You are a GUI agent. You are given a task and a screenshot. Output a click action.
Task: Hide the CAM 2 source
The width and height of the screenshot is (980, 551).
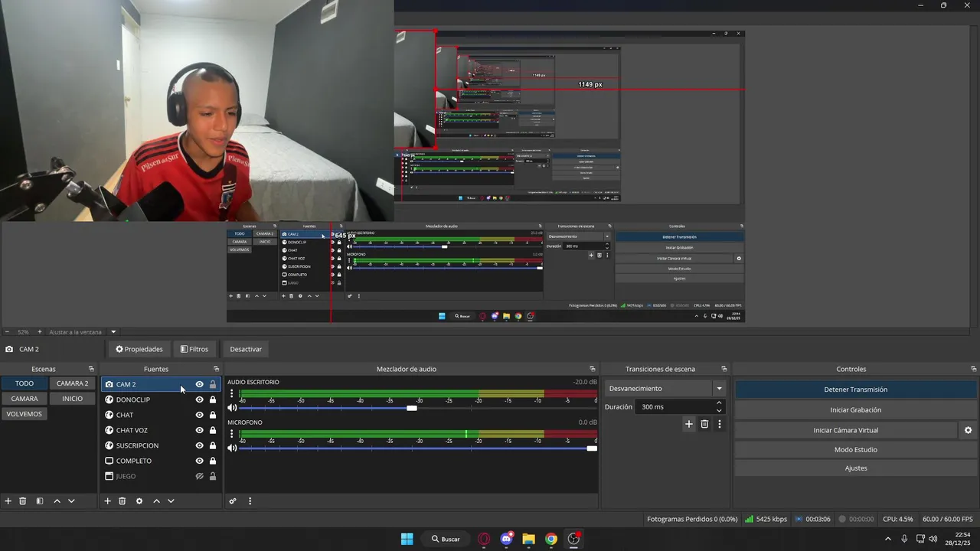(200, 384)
